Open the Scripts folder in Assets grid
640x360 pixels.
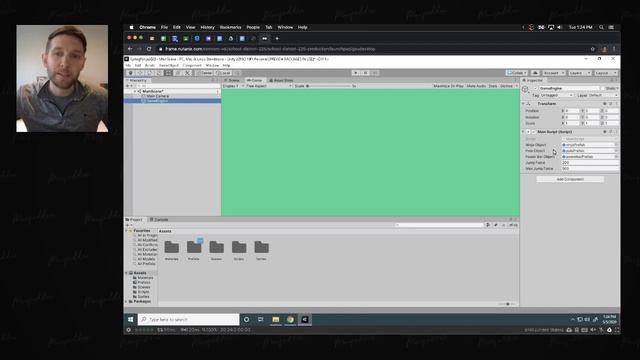[x=239, y=250]
